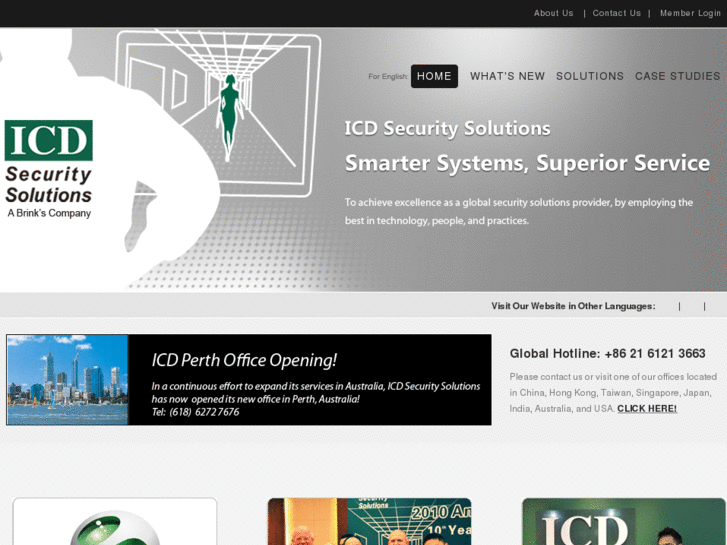Open the Contact Us link
The height and width of the screenshot is (545, 727).
click(x=616, y=13)
